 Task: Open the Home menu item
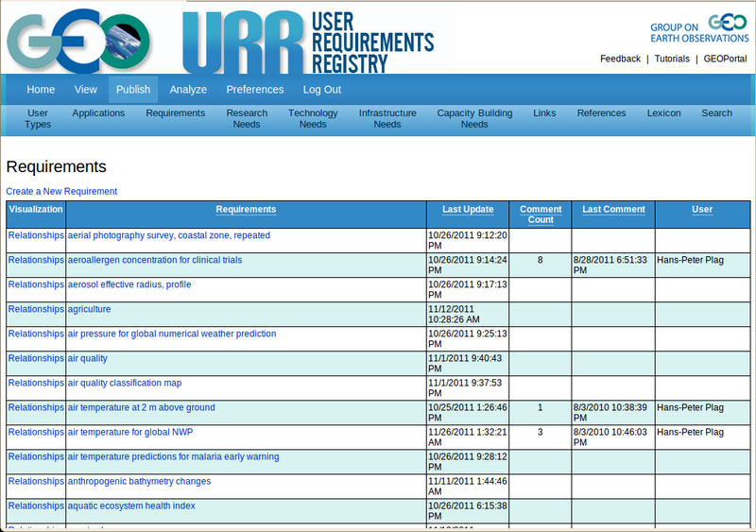point(41,90)
